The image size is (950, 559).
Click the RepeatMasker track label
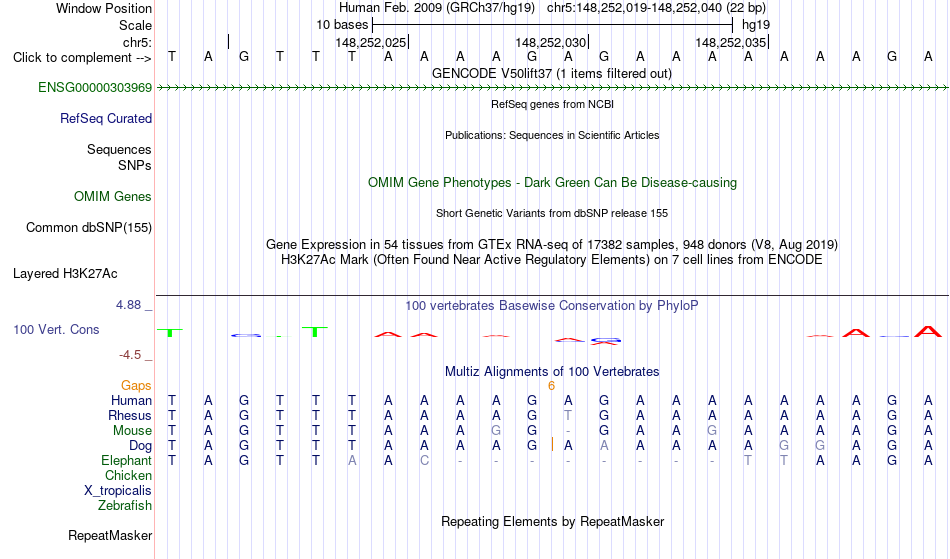point(110,535)
